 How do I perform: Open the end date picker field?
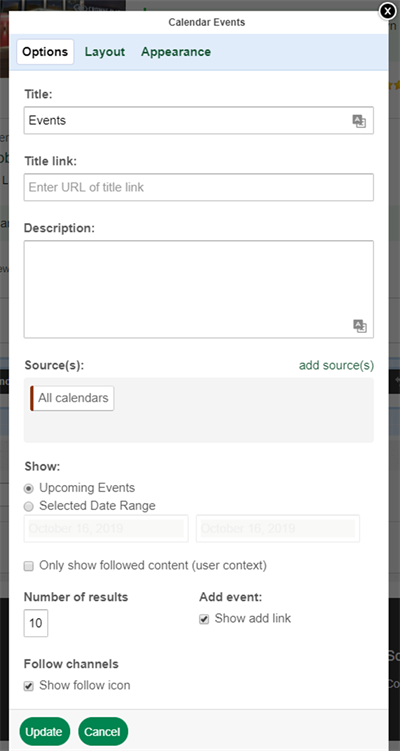click(x=278, y=529)
